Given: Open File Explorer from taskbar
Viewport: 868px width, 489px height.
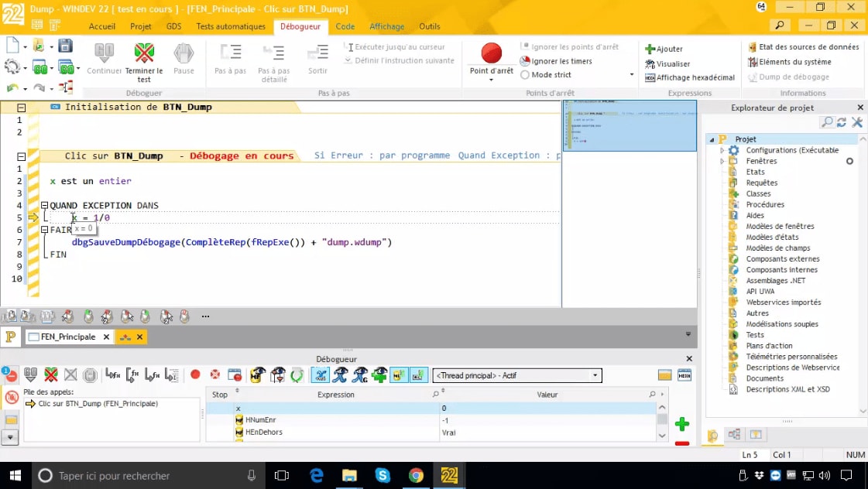Looking at the screenshot, I should (x=349, y=475).
